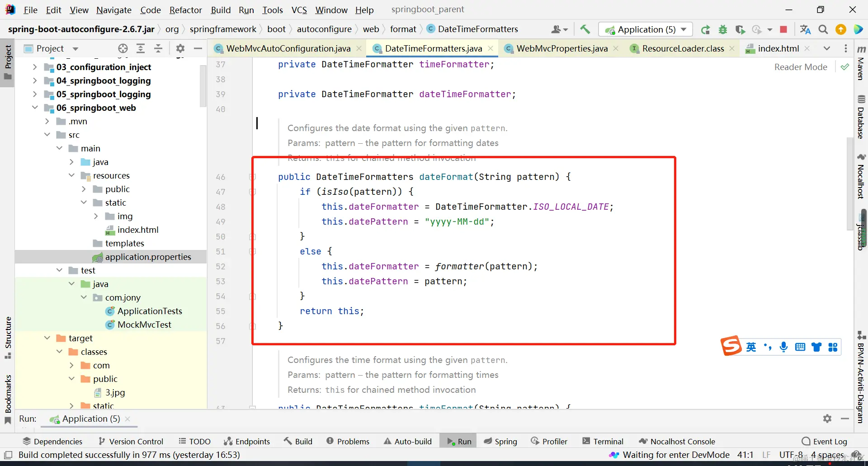868x466 pixels.
Task: Collapse the resources folder
Action: coord(71,175)
